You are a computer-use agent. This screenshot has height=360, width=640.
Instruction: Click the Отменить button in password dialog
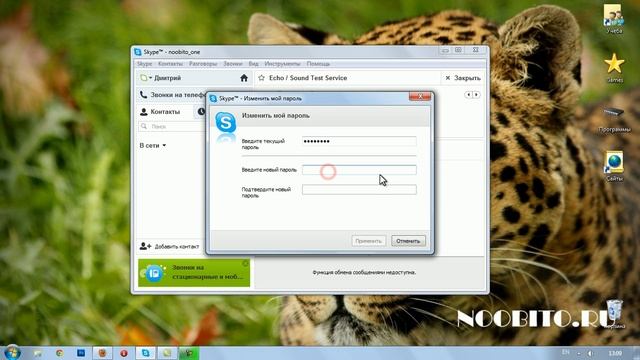(x=408, y=241)
